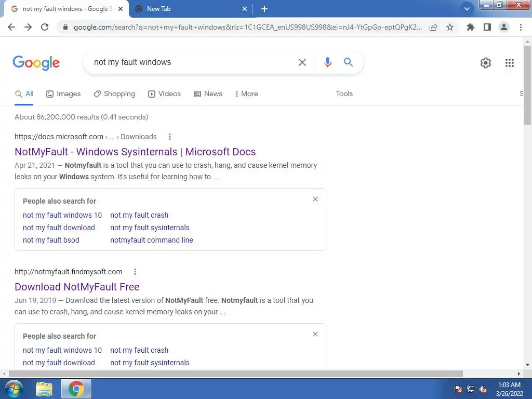The height and width of the screenshot is (399, 532).
Task: Go back with the browser back arrow
Action: click(11, 27)
